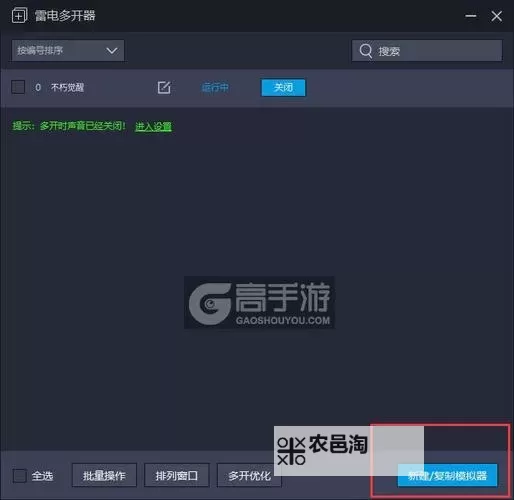Minimize the 雷电多开器 window
The image size is (514, 500).
point(471,16)
